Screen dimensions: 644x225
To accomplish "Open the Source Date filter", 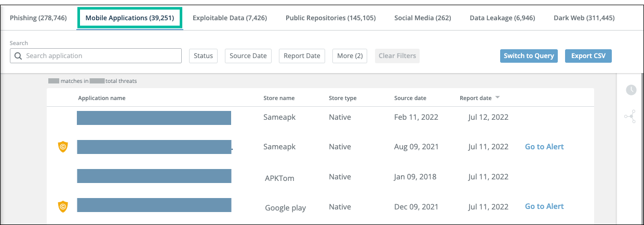I will [x=248, y=56].
